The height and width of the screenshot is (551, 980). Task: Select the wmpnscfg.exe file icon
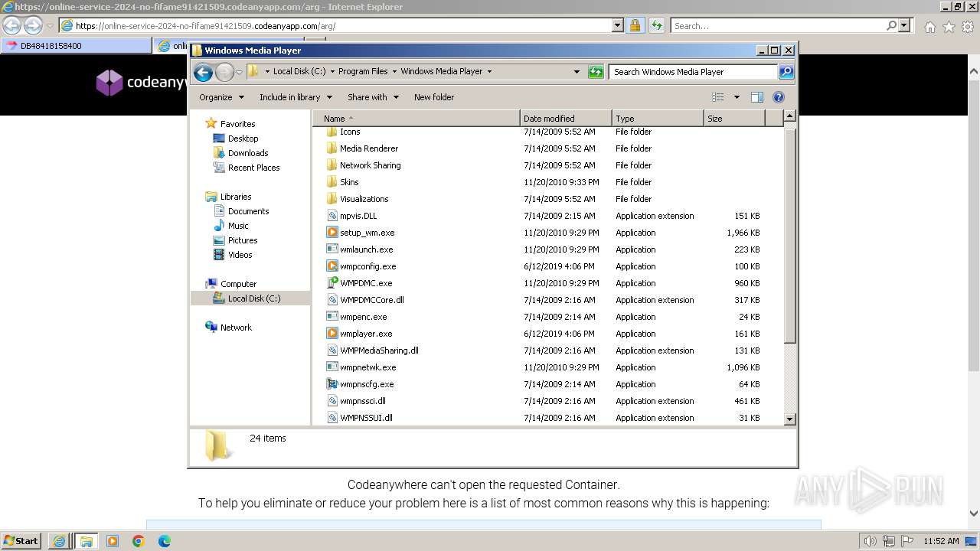[x=332, y=384]
